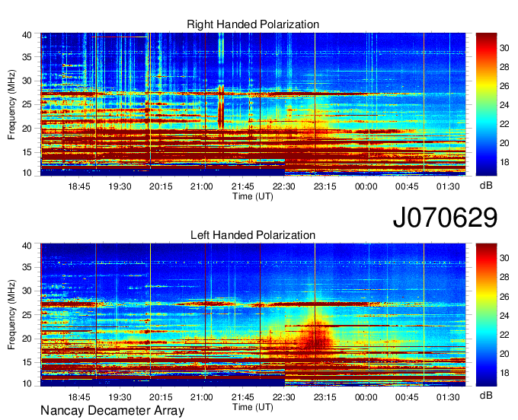Screen dimensions: 518x420
Task: Click the 00:45 tick on Right Handed time axis
Action: pyautogui.click(x=407, y=186)
